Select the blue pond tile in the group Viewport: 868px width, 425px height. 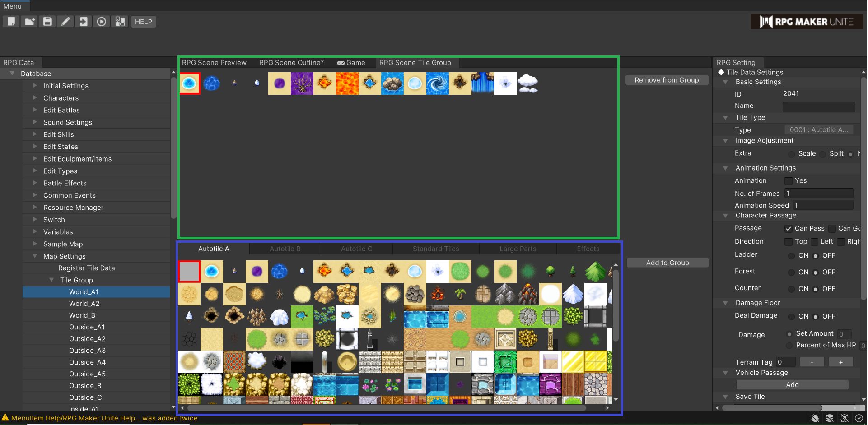click(x=189, y=83)
